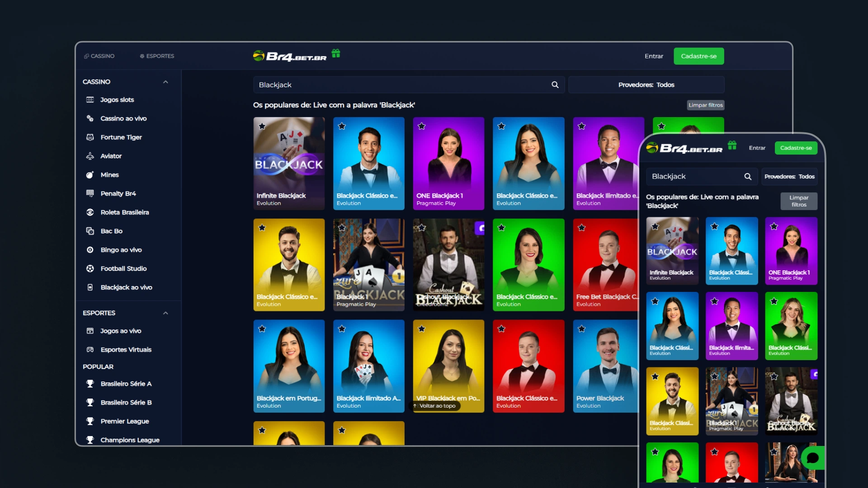Image resolution: width=868 pixels, height=488 pixels.
Task: Launch Aviator via its plane icon
Action: click(90, 156)
